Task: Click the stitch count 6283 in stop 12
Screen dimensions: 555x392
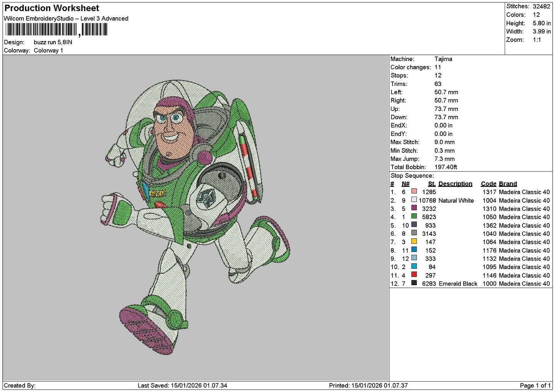Action: coord(429,284)
